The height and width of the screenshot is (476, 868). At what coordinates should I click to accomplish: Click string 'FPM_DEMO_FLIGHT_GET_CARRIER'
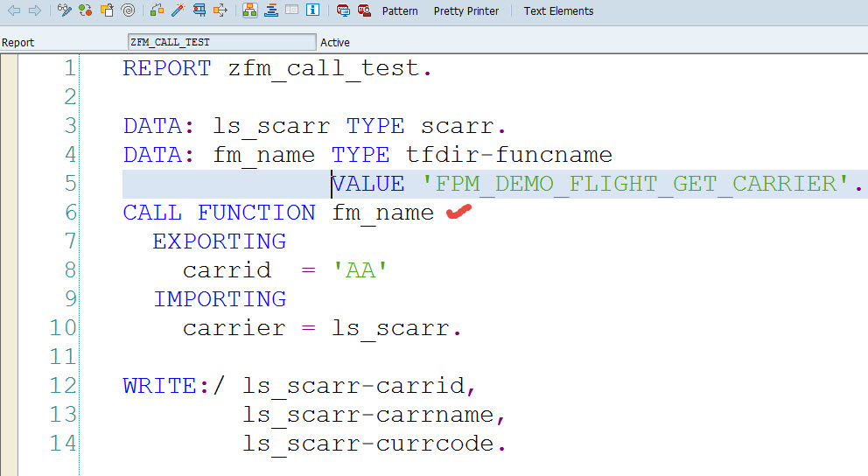point(635,185)
